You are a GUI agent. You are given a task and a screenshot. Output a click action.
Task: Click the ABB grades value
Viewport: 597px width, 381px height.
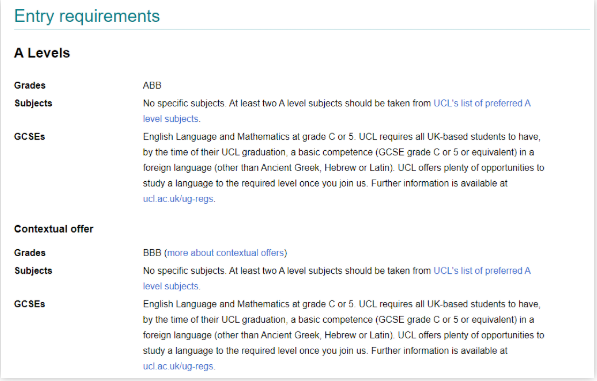152,86
